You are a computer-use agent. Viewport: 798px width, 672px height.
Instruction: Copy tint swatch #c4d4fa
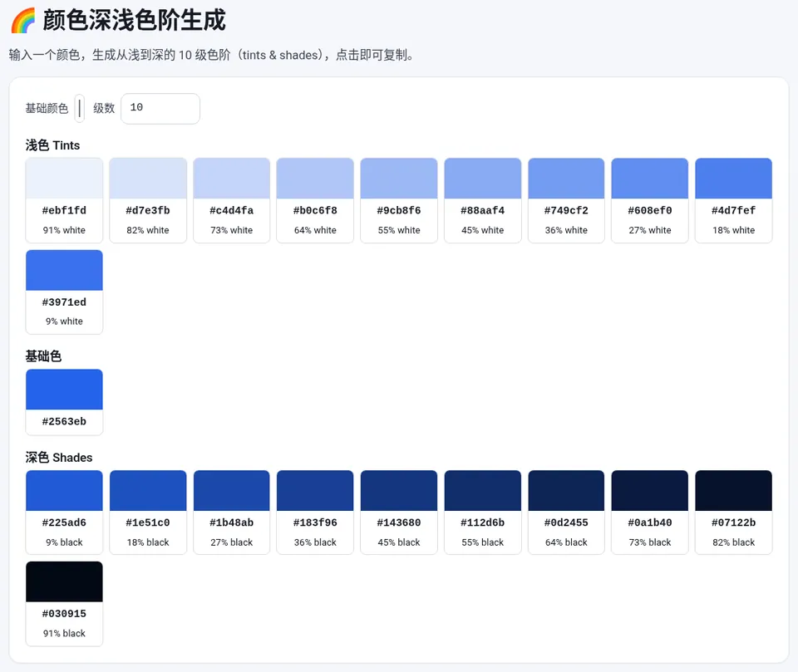[x=232, y=200]
